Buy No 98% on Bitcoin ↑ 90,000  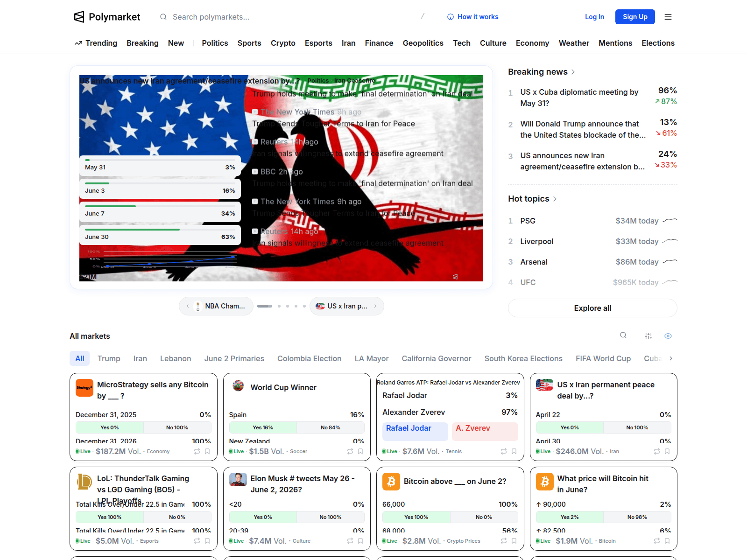637,517
